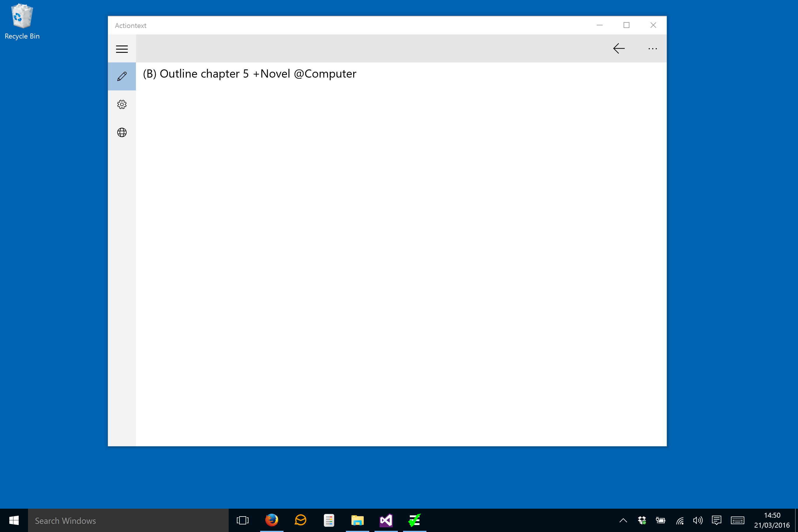The image size is (798, 532).
Task: Maximize the Actiontext window
Action: pyautogui.click(x=626, y=25)
